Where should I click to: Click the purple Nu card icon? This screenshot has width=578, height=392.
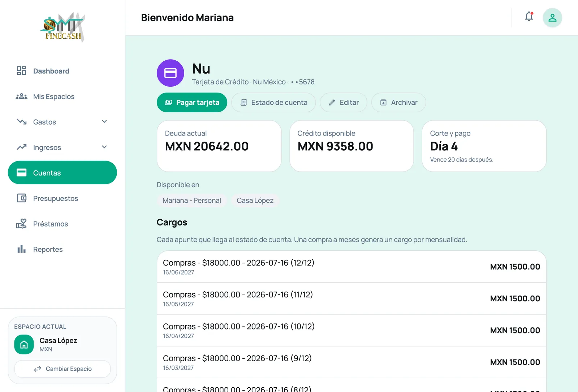171,73
